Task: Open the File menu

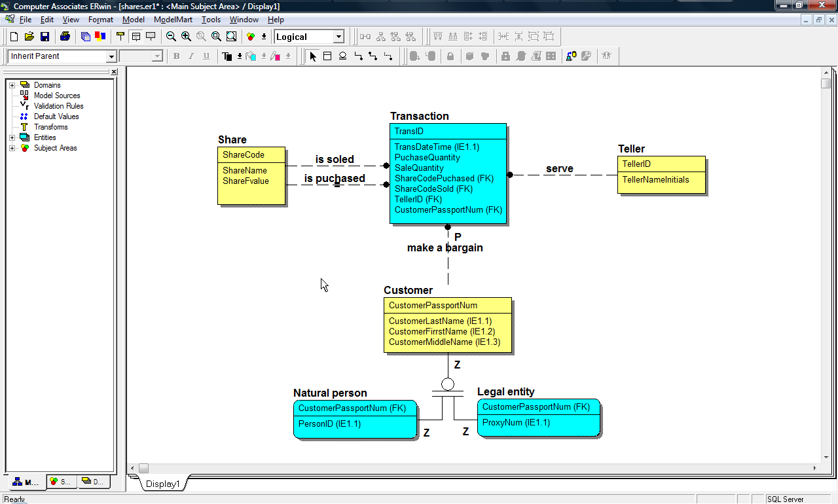Action: click(x=25, y=20)
